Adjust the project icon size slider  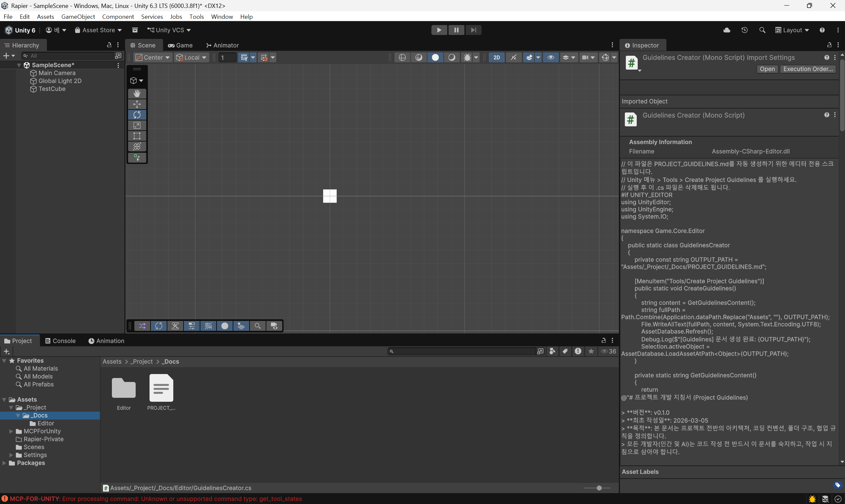point(599,488)
